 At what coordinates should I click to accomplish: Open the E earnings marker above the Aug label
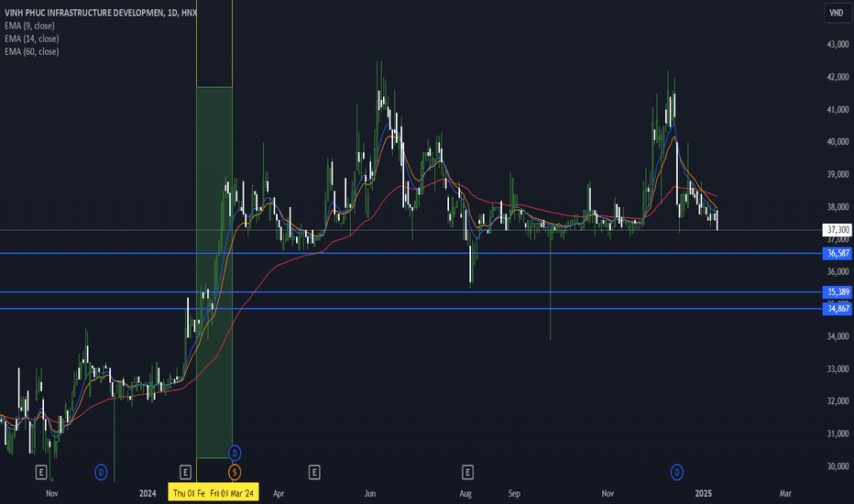pos(467,473)
